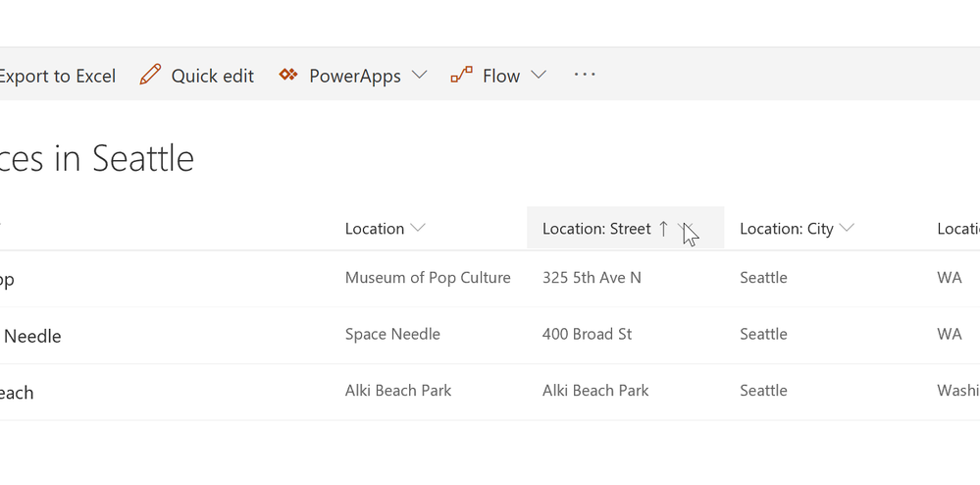The image size is (980, 485).
Task: Click the Flow menu label
Action: 501,76
